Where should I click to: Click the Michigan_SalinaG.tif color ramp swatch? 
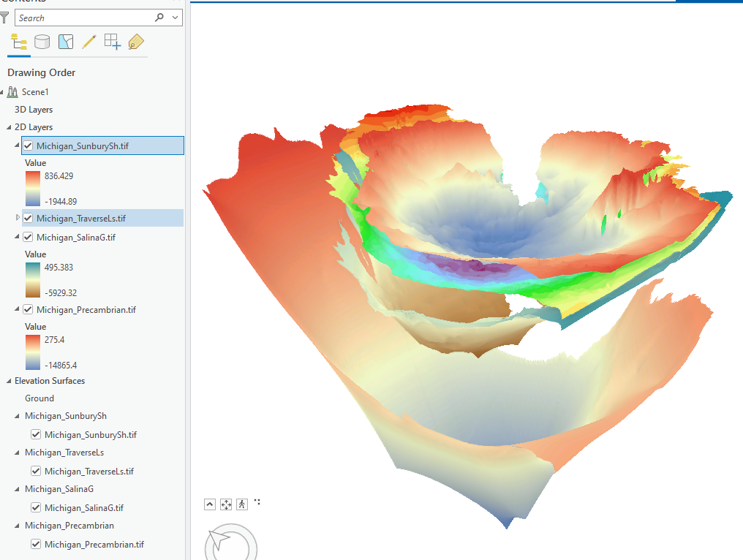(33, 280)
